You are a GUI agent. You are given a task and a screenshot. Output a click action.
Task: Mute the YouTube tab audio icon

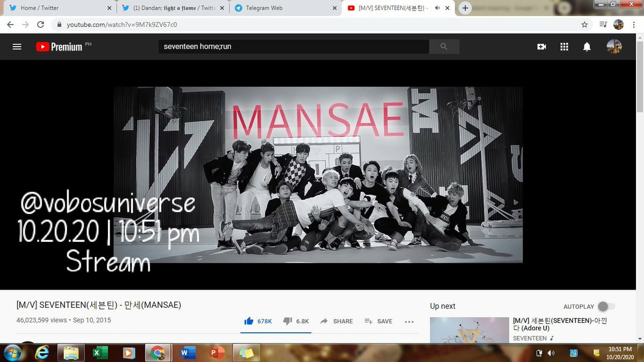pos(437,8)
